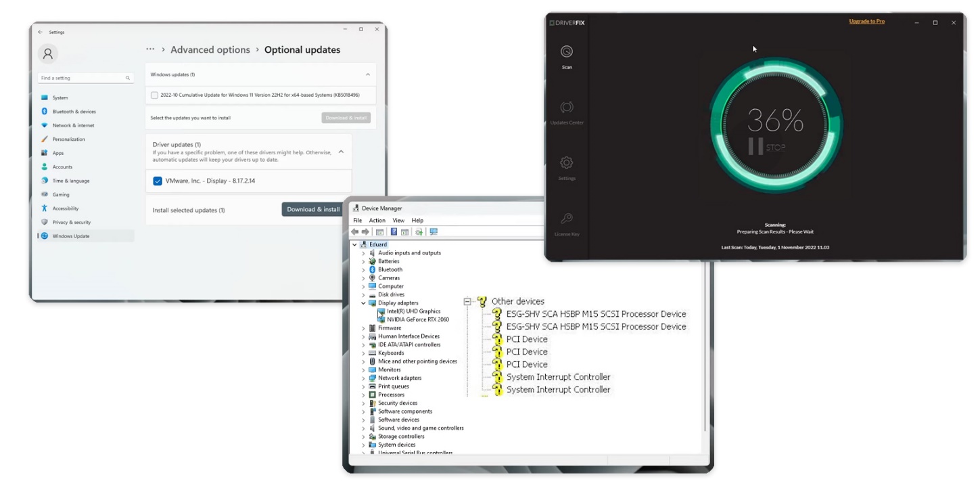Click the Settings back arrow icon
Screen dimensions: 980x490
[41, 32]
